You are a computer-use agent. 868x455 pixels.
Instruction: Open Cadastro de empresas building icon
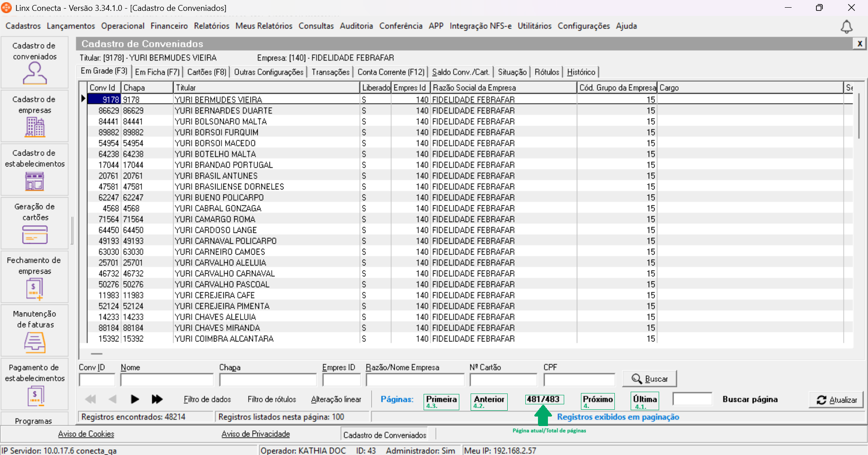tap(35, 127)
